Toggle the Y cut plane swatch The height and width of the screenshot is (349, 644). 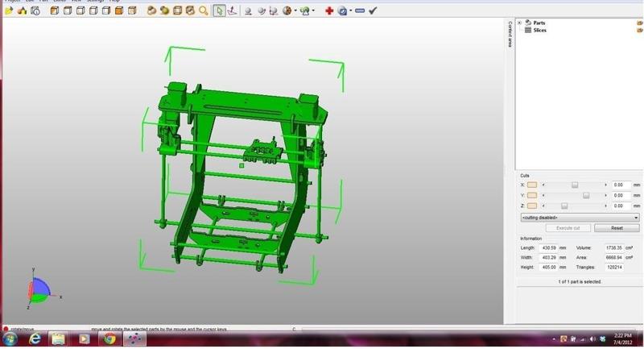532,195
